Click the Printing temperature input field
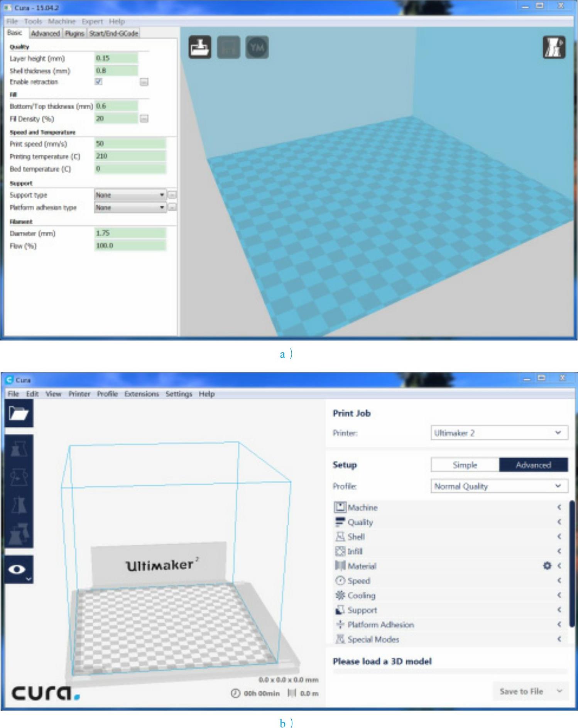The width and height of the screenshot is (578, 728). coord(130,156)
